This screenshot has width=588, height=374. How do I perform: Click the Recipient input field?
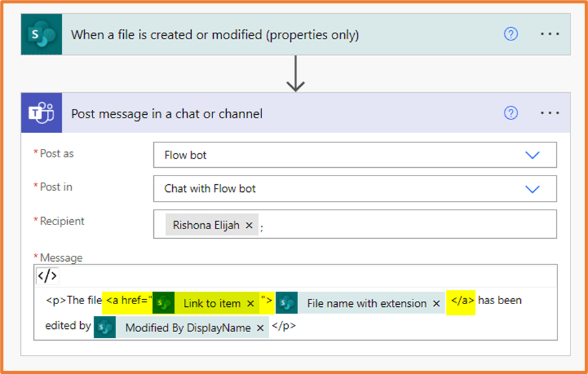coord(404,225)
